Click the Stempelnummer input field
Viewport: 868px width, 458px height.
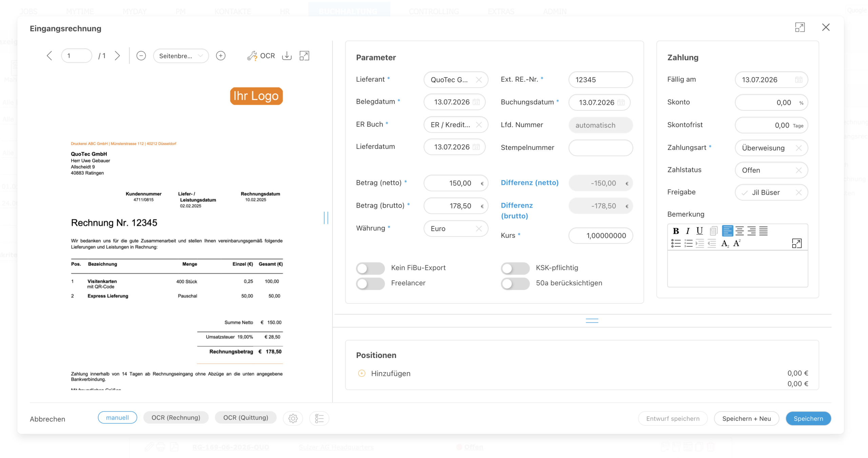[x=600, y=148]
